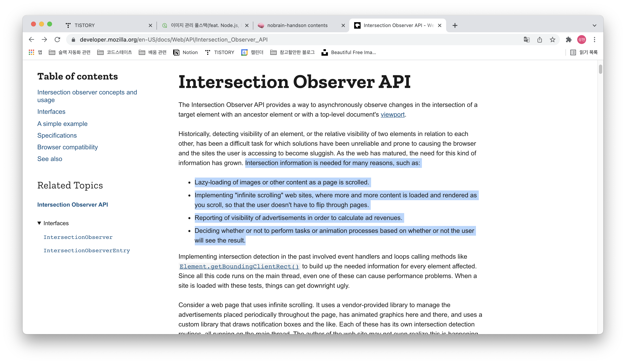Bookmark this page with the star icon
626x364 pixels.
pyautogui.click(x=552, y=40)
